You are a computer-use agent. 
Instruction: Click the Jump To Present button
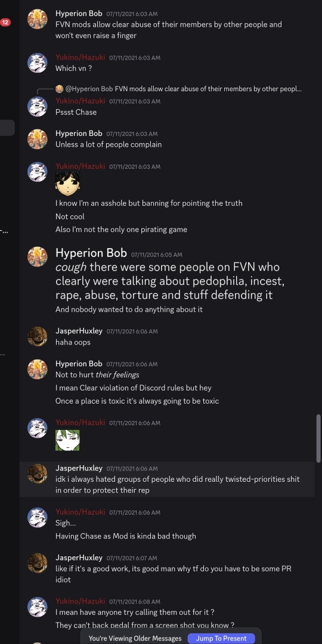pyautogui.click(x=221, y=638)
